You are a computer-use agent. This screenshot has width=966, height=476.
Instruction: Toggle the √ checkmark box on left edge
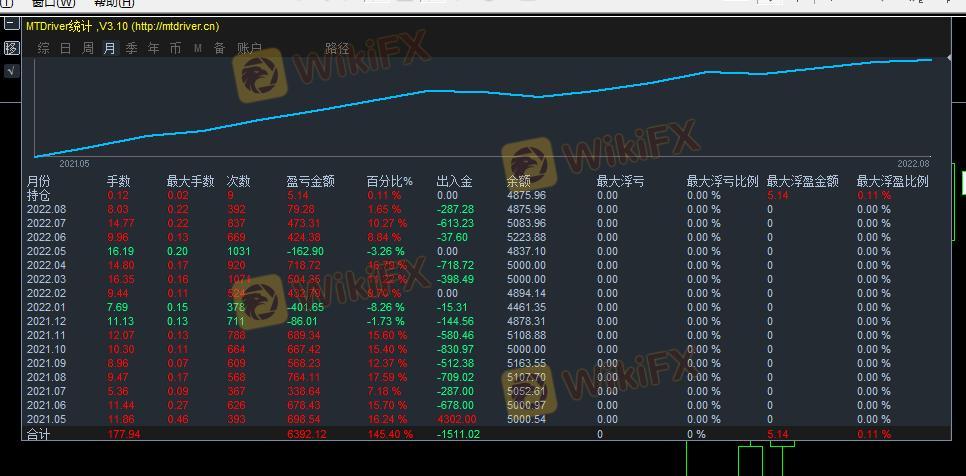coord(11,71)
